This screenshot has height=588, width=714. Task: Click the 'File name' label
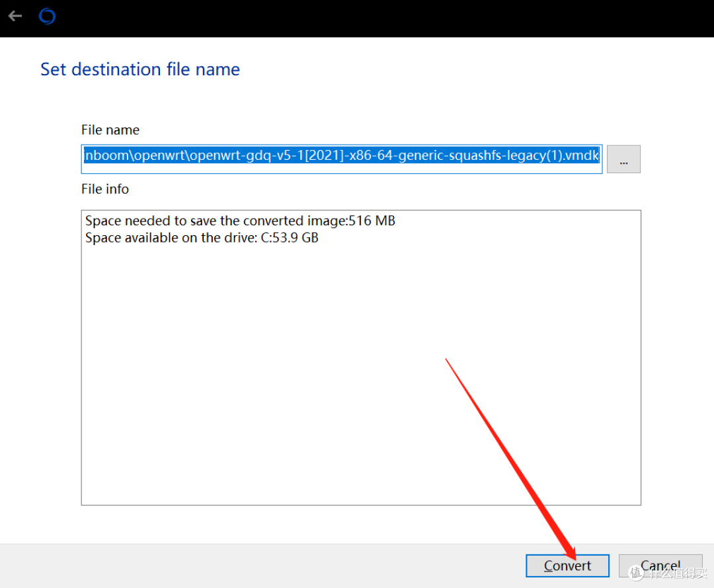click(x=110, y=130)
